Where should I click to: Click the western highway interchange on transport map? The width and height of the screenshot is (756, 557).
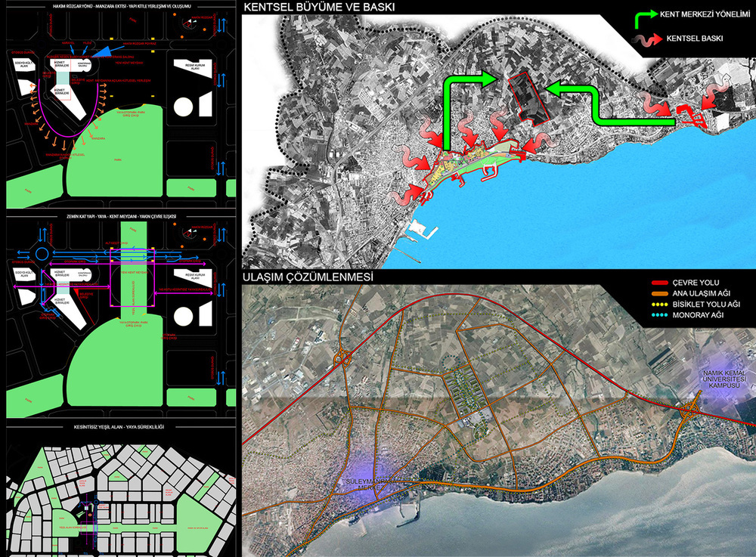tap(342, 358)
